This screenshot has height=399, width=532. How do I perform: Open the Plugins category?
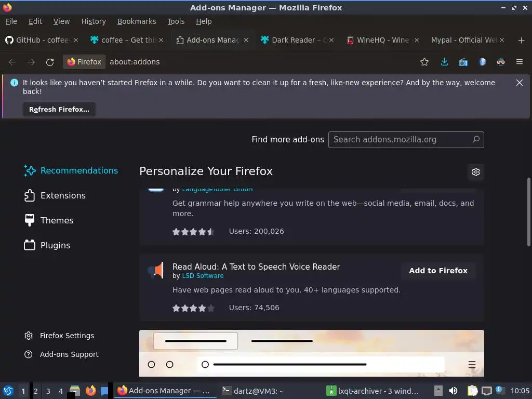[47, 245]
